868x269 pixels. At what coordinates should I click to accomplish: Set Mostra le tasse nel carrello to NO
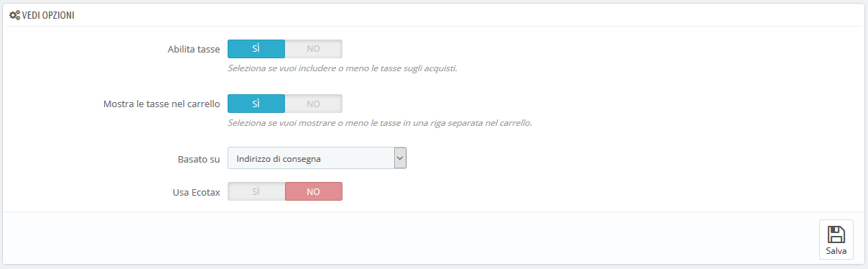pos(314,104)
